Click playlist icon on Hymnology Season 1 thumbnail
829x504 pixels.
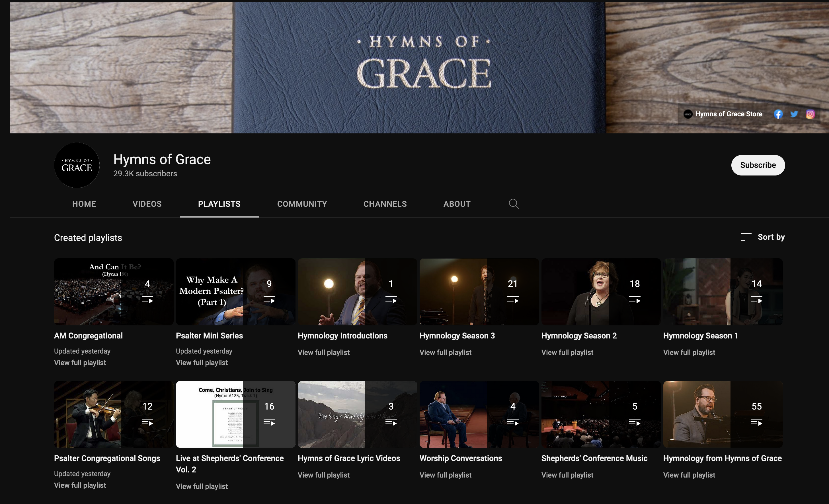pyautogui.click(x=757, y=299)
